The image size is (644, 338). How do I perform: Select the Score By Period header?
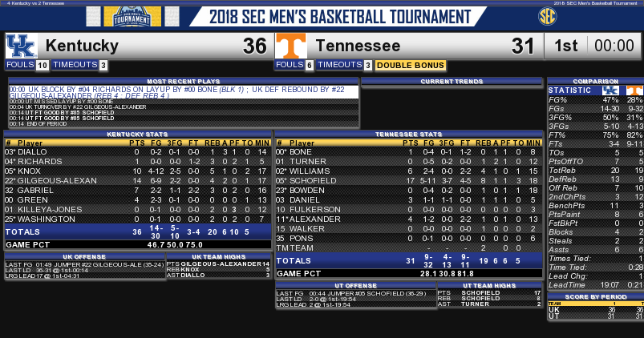[x=596, y=296]
